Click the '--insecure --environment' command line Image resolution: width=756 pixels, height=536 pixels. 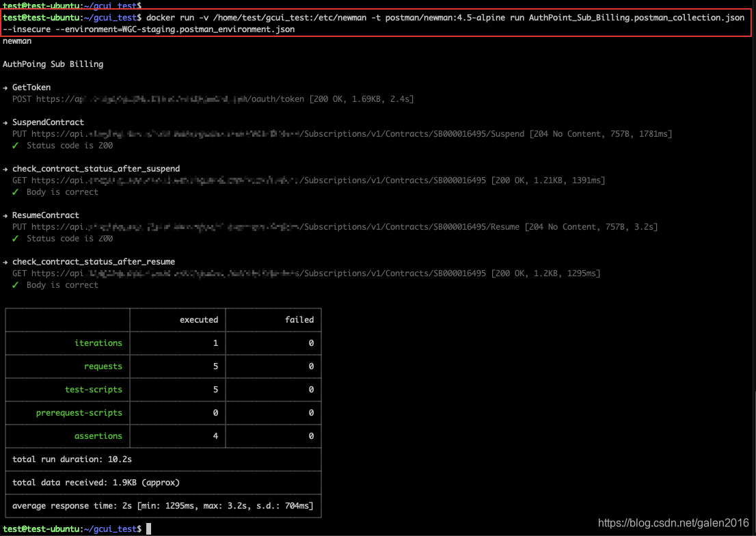click(148, 29)
